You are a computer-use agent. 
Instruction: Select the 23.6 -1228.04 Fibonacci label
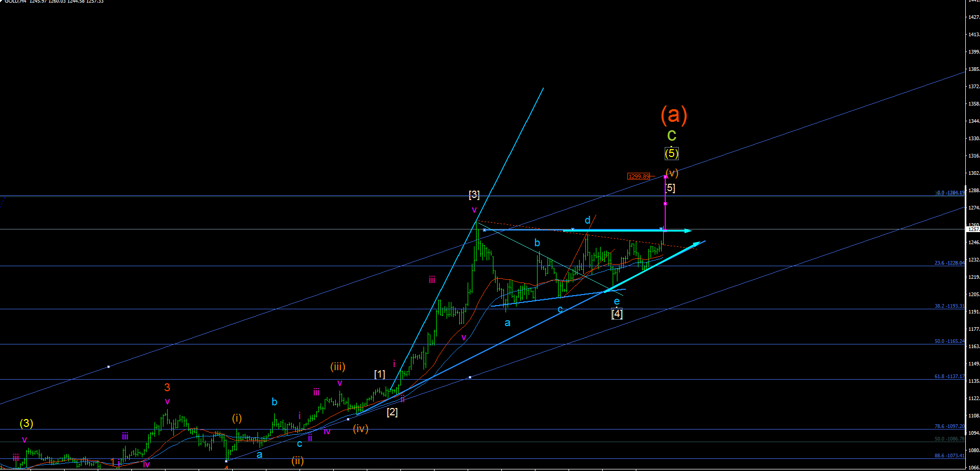tap(950, 263)
